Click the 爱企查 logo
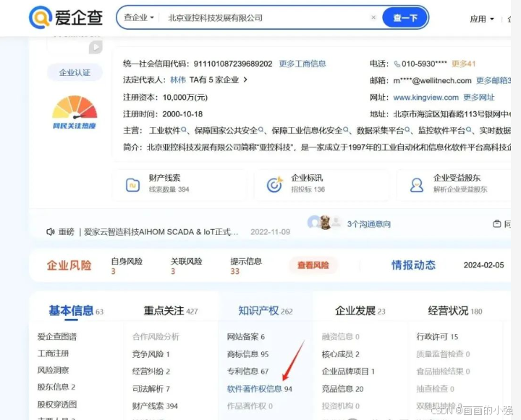The image size is (521, 420). [66, 17]
